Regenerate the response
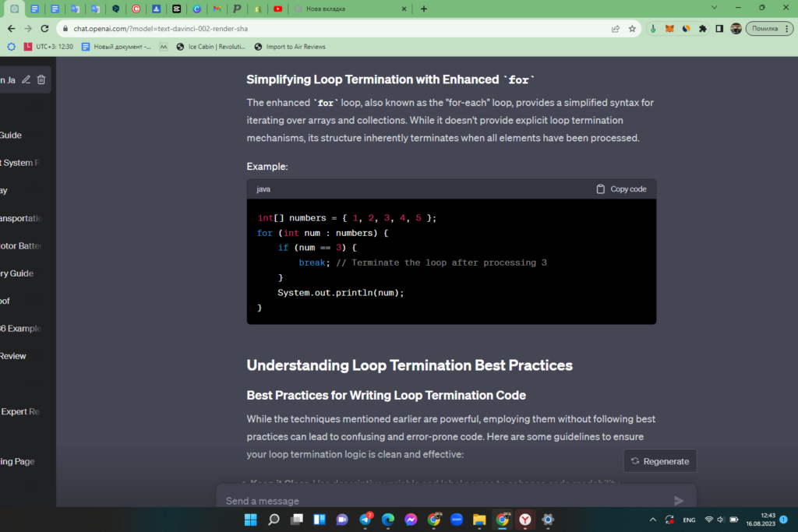This screenshot has height=532, width=798. 660,461
